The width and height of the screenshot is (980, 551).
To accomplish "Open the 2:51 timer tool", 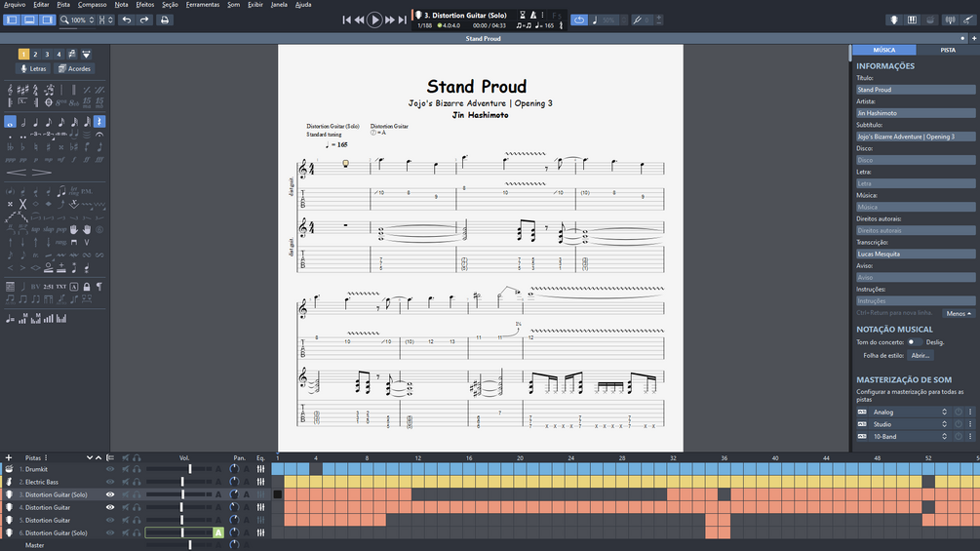I will [x=48, y=287].
